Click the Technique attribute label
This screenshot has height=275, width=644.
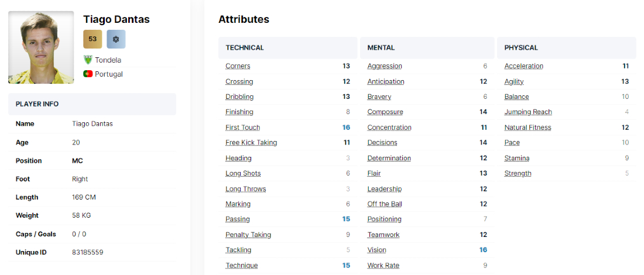coord(241,266)
